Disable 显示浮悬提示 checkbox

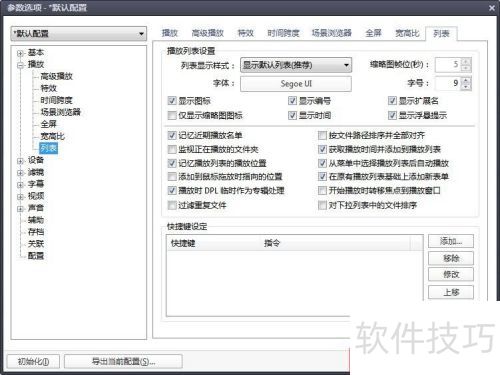click(392, 115)
